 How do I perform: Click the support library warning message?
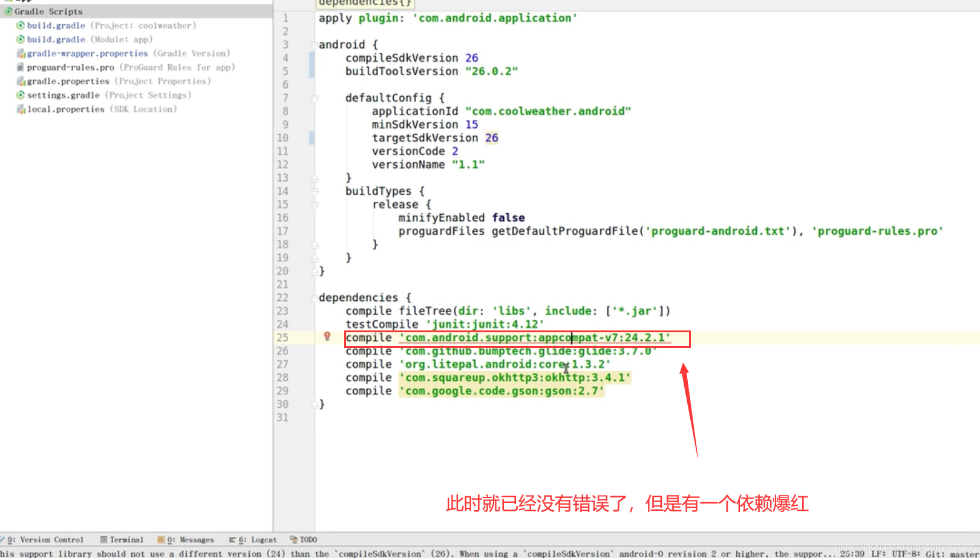pos(417,553)
